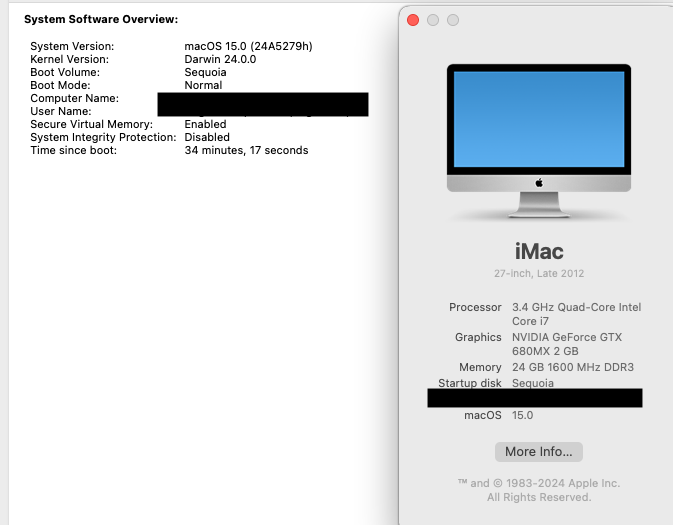Click the Memory label in the About window

(480, 367)
